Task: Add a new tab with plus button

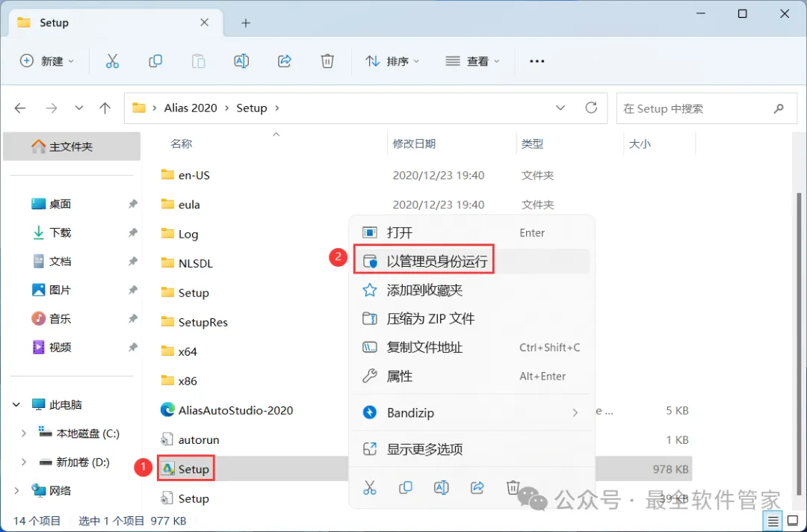Action: coord(246,23)
